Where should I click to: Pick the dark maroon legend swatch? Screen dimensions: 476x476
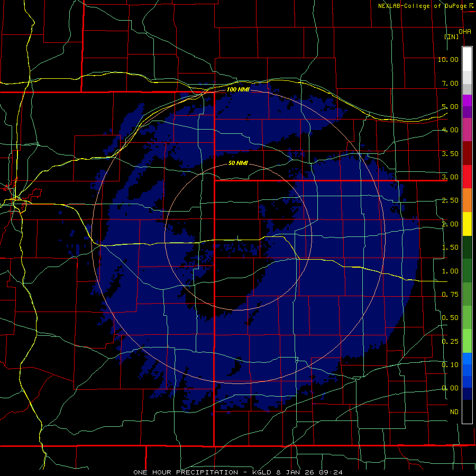[x=467, y=153]
